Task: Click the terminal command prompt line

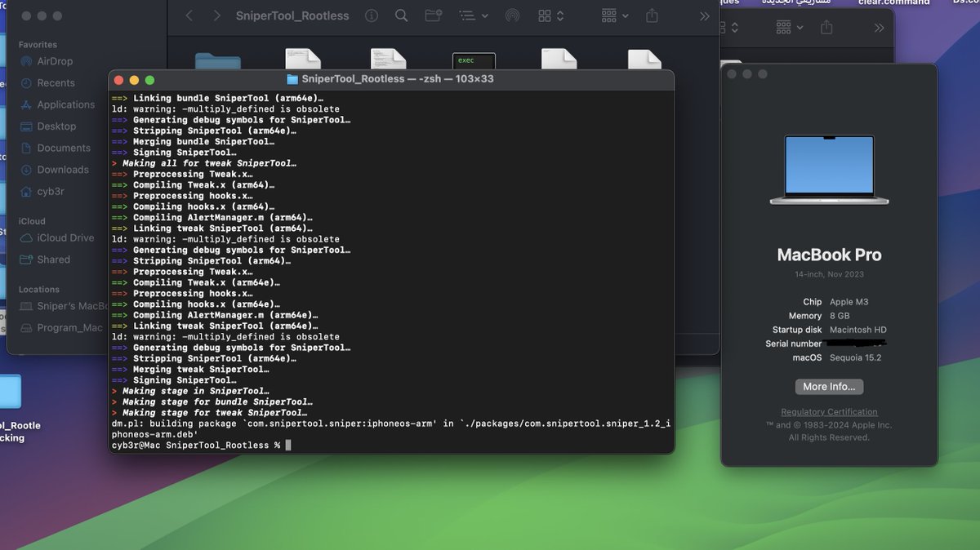Action: (201, 445)
